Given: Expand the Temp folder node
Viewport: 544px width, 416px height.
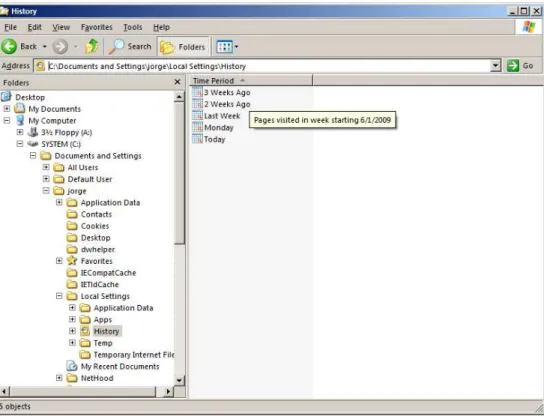Looking at the screenshot, I should (72, 343).
